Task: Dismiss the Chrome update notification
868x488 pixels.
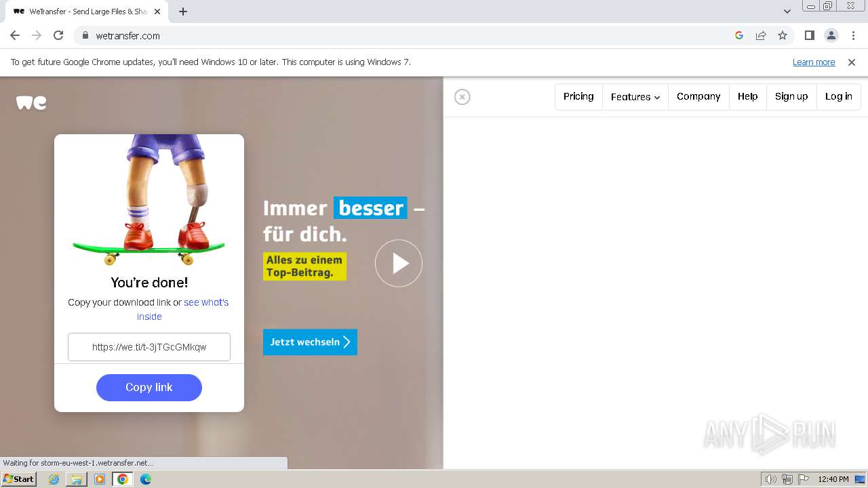Action: [852, 62]
